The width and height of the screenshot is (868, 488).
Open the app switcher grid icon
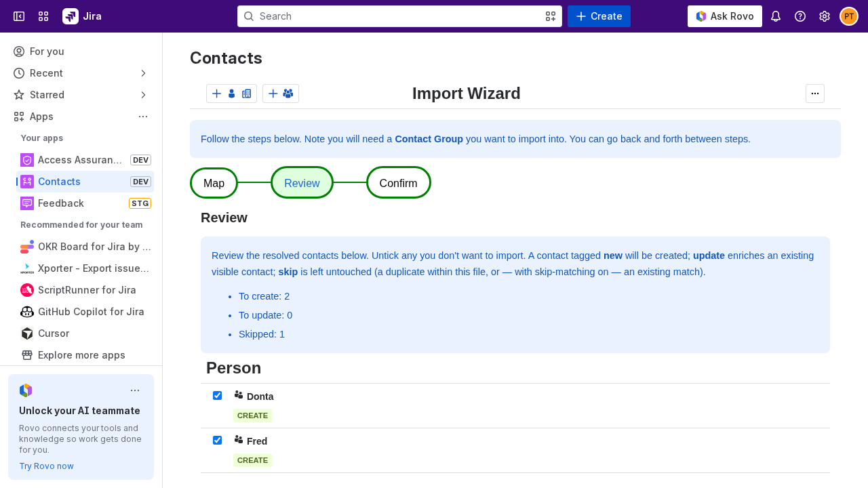[43, 16]
